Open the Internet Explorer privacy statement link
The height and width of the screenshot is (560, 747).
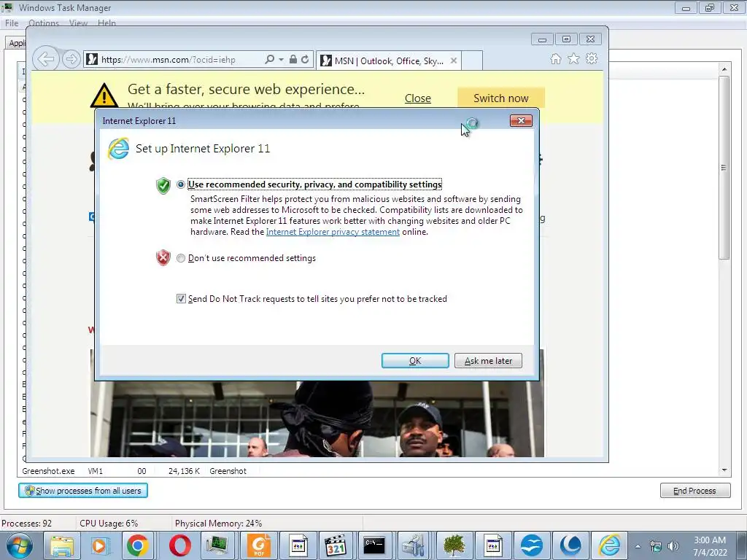pos(333,232)
